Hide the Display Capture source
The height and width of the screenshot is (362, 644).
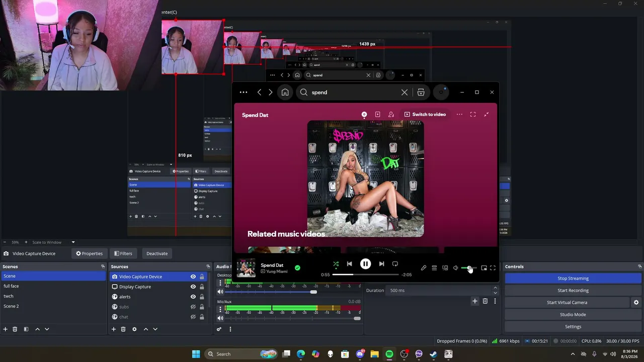pos(193,287)
